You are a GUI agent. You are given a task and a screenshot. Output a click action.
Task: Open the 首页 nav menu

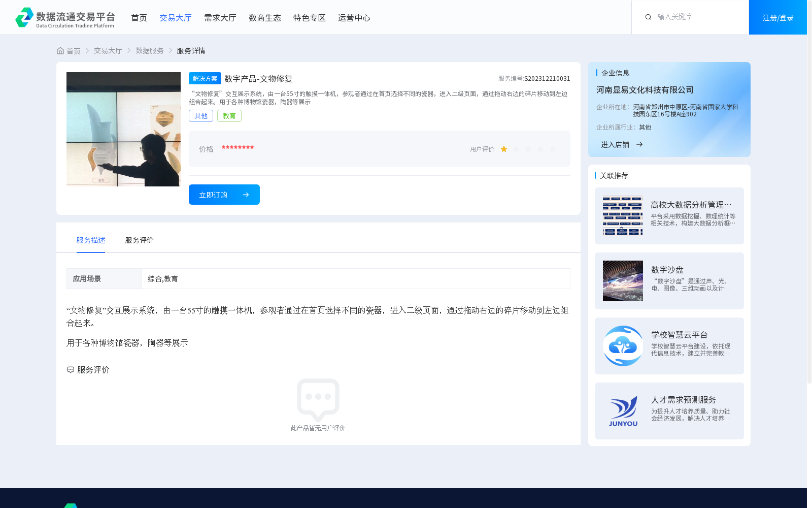tap(139, 18)
